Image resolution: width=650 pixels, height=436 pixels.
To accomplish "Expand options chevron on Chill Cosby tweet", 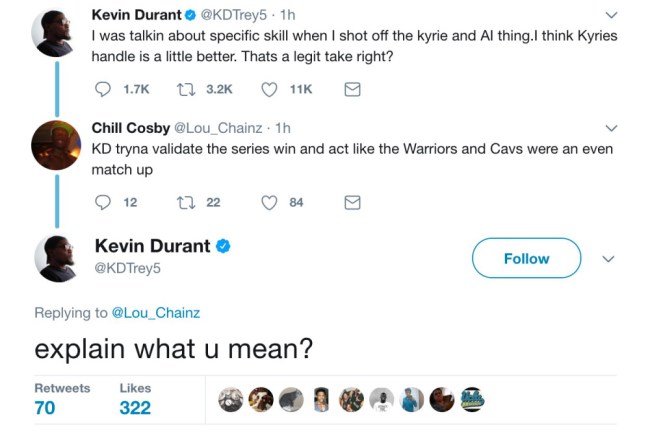I will pyautogui.click(x=612, y=128).
